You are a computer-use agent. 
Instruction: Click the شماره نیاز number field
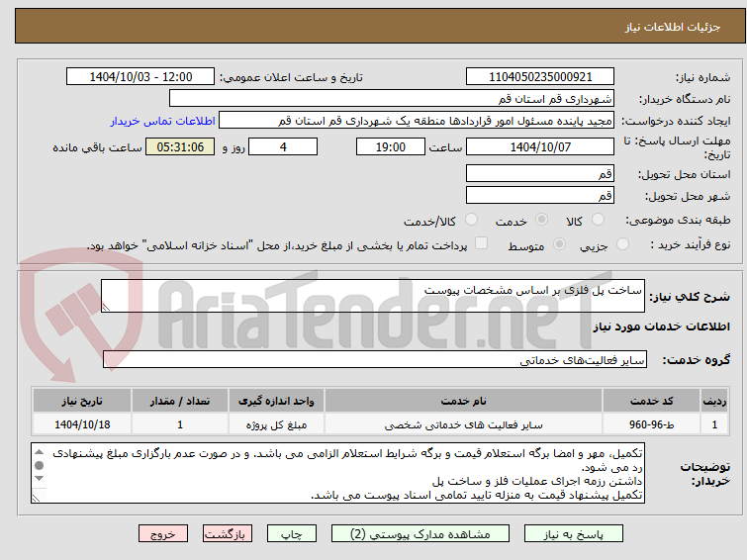point(540,77)
